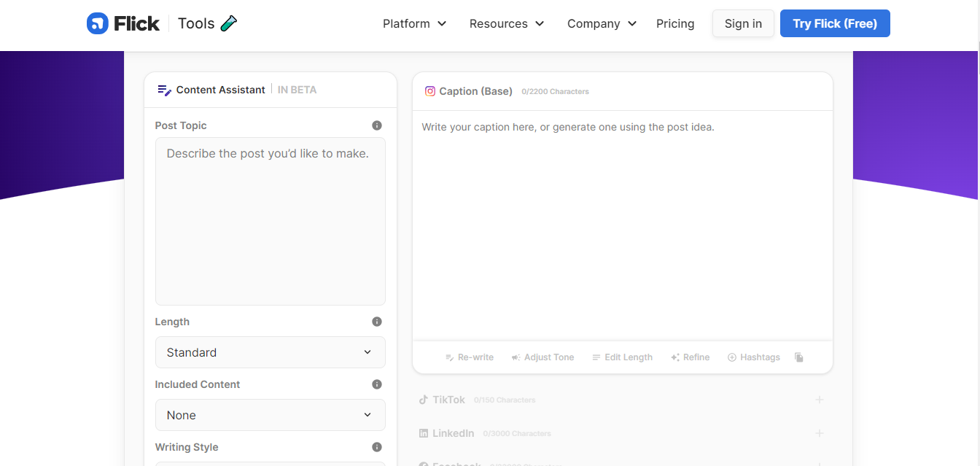The image size is (980, 466).
Task: Open the Included Content dropdown
Action: click(271, 415)
